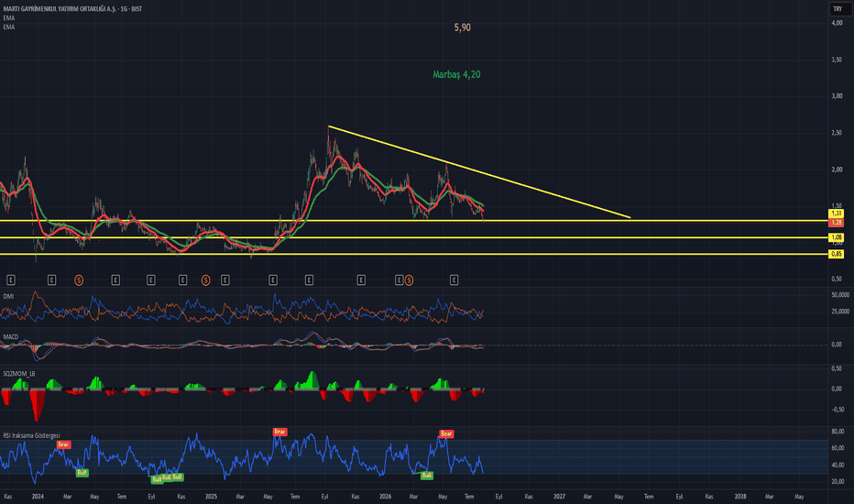Viewport: 854px width, 504px height.
Task: Click the green Marbaş 4,20 annotation
Action: (456, 74)
